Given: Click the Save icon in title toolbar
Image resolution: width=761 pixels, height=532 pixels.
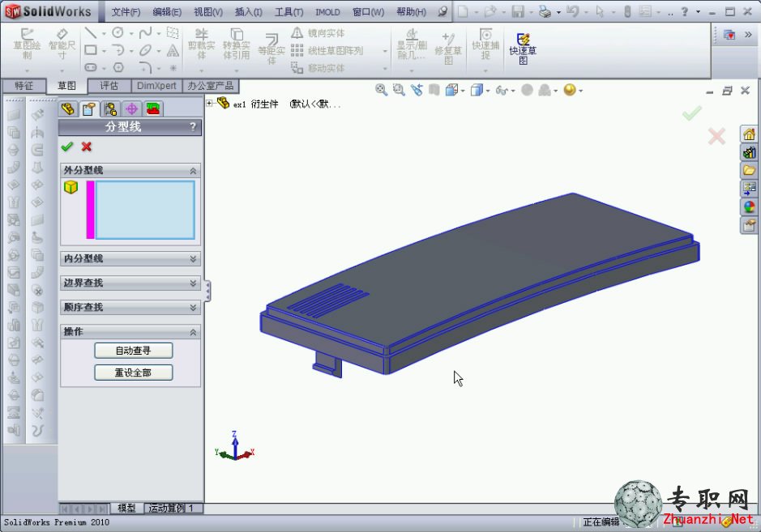Looking at the screenshot, I should click(x=518, y=11).
